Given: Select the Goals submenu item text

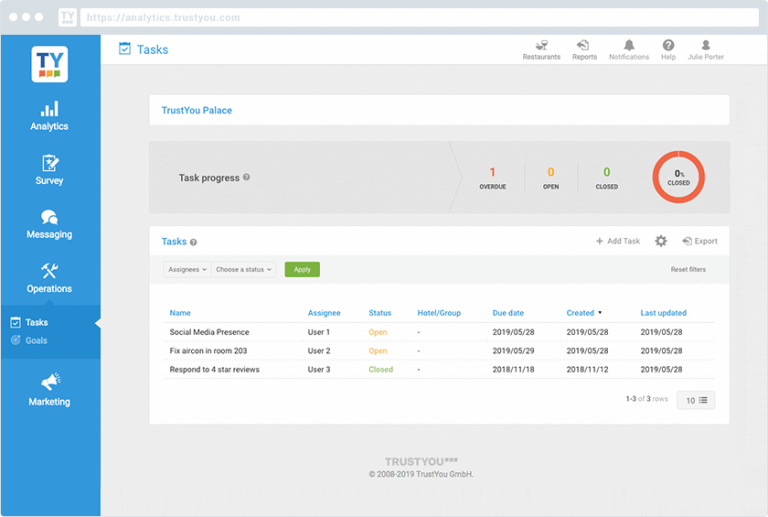Looking at the screenshot, I should [36, 340].
